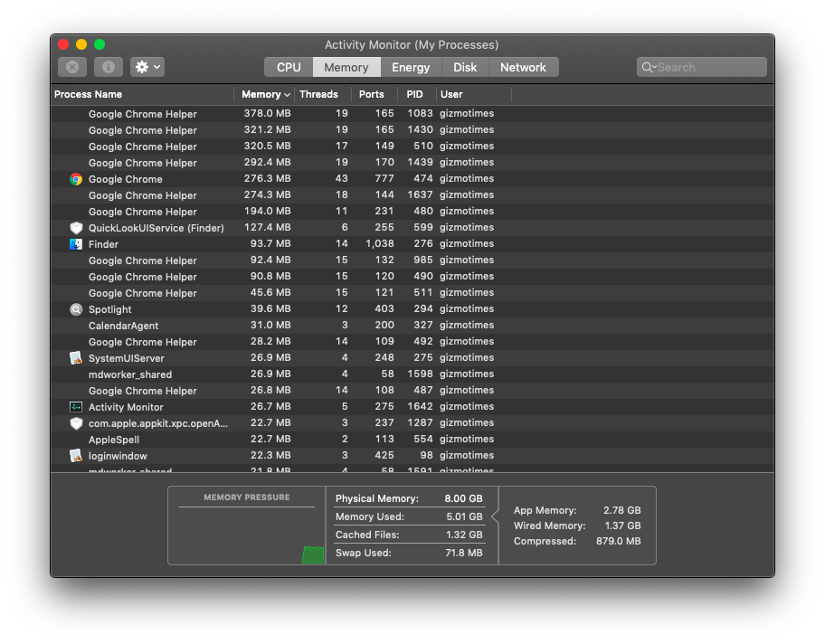Click the com.apple.appkit.xpc shield icon
The image size is (825, 644).
point(76,423)
